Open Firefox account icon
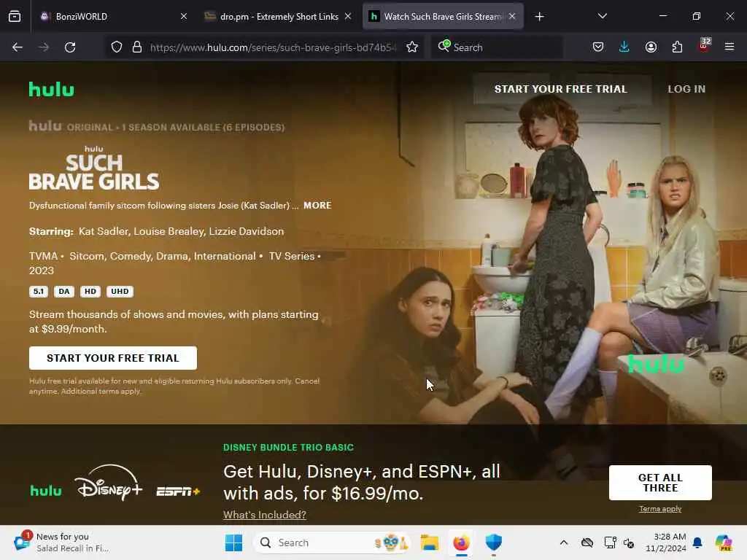This screenshot has height=560, width=747. coord(651,47)
